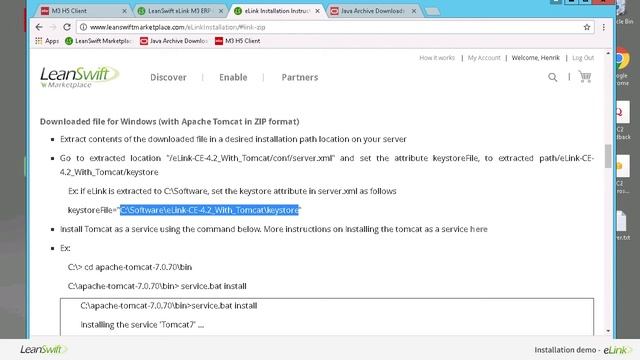Click the page scrollbar up arrow
Image resolution: width=640 pixels, height=360 pixels.
[608, 53]
